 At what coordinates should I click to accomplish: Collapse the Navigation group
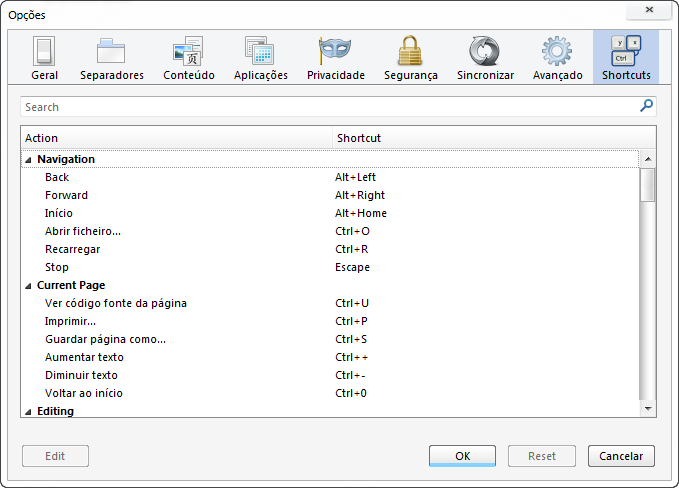(28, 160)
